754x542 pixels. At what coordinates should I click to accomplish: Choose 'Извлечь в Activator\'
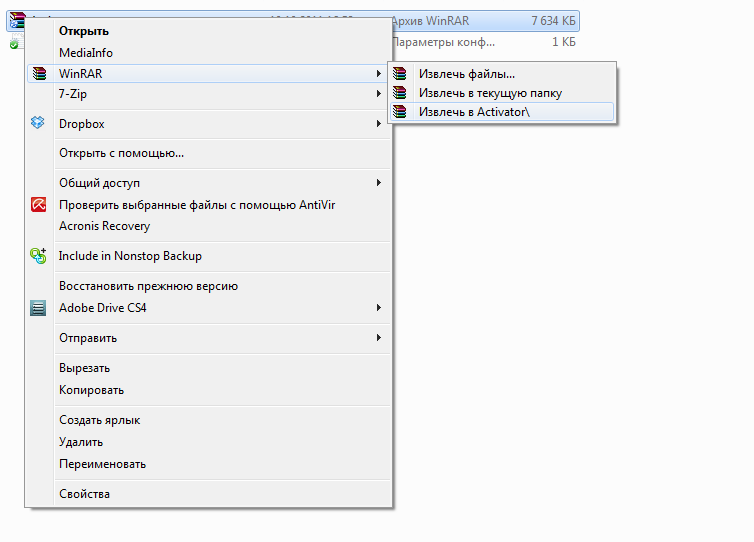click(x=502, y=112)
